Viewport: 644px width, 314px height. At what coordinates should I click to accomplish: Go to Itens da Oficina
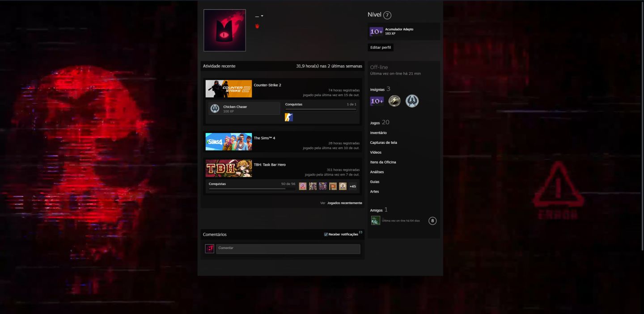coord(383,162)
